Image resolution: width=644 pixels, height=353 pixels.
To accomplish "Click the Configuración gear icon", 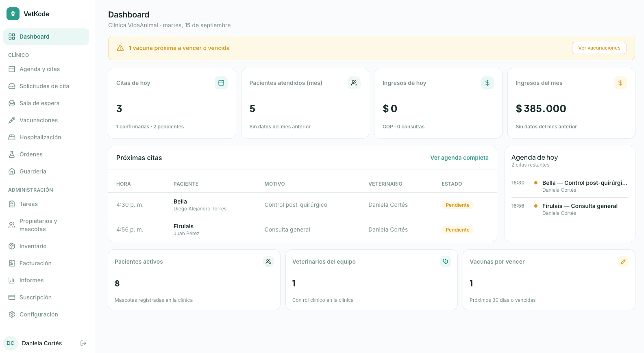I will tap(12, 314).
